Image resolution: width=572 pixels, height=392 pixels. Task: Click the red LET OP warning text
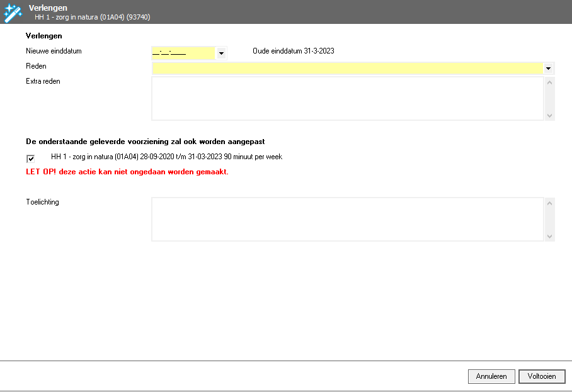click(127, 172)
